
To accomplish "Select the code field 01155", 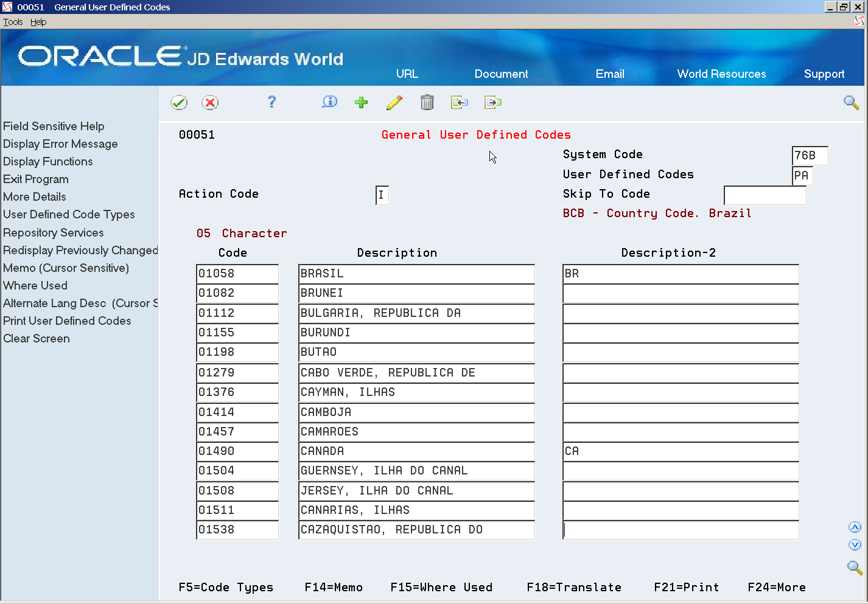I will (x=237, y=333).
